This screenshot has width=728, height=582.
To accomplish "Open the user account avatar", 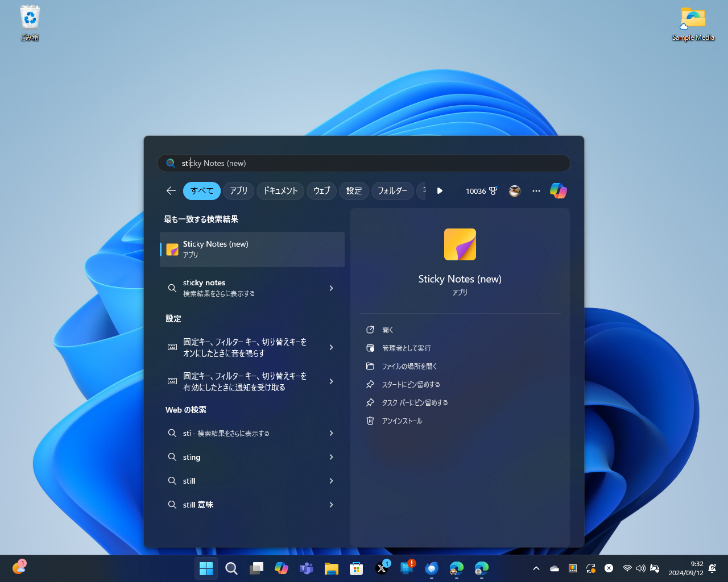I will [515, 191].
